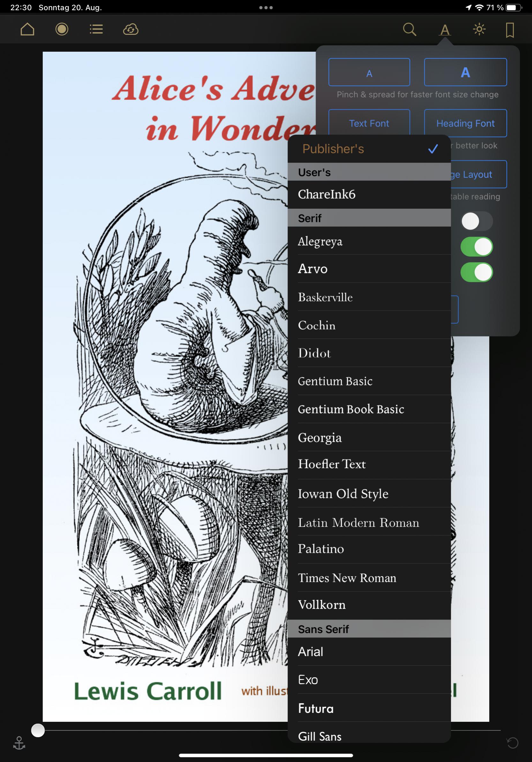Turn off the upper green switch
Screen dimensions: 532x762
pyautogui.click(x=476, y=246)
